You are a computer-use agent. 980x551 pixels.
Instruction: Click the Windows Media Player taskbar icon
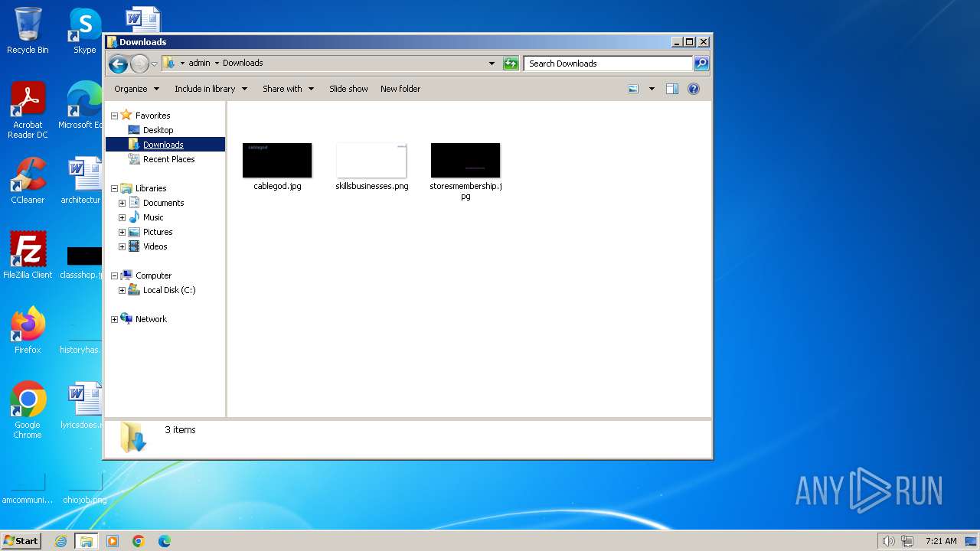(113, 541)
